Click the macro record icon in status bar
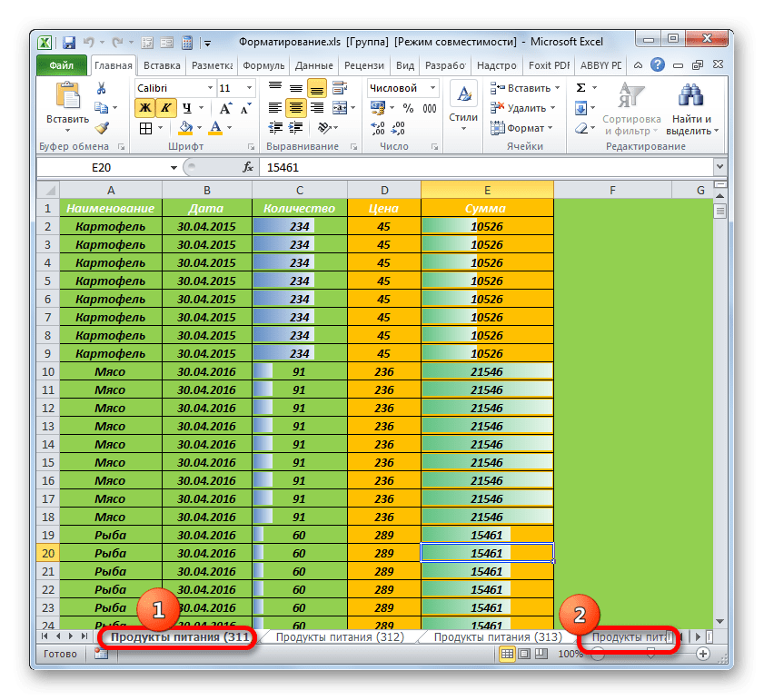 coord(102,654)
